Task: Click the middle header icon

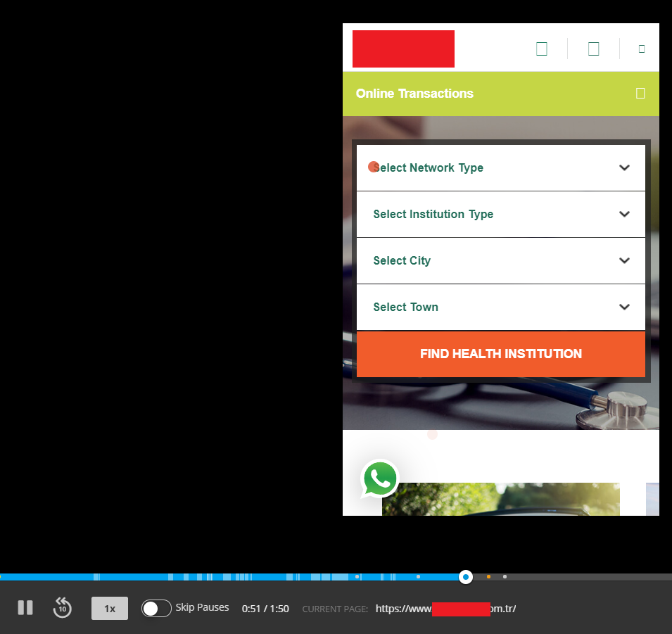Action: (x=594, y=49)
